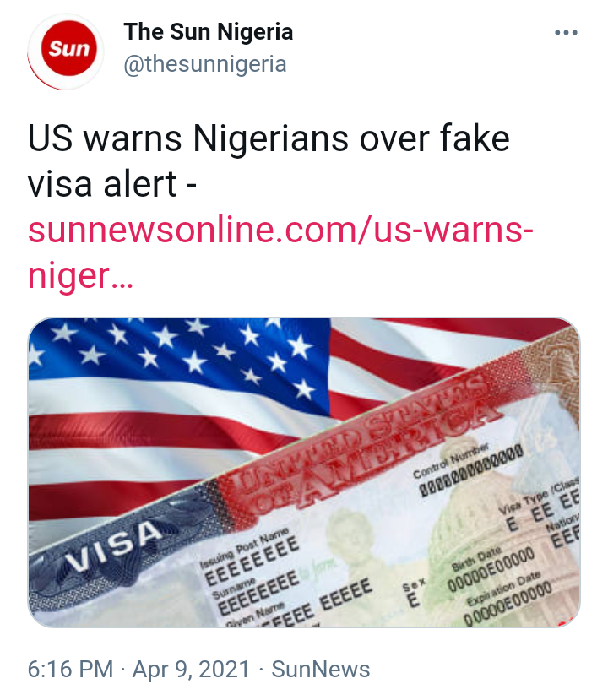Click the Sex field on visa image
608x700 pixels.
point(414,593)
